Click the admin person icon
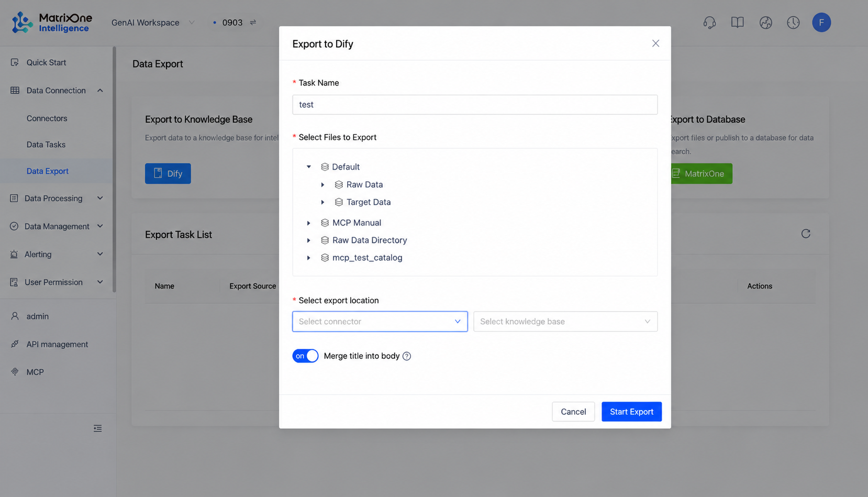The image size is (868, 497). [x=15, y=316]
